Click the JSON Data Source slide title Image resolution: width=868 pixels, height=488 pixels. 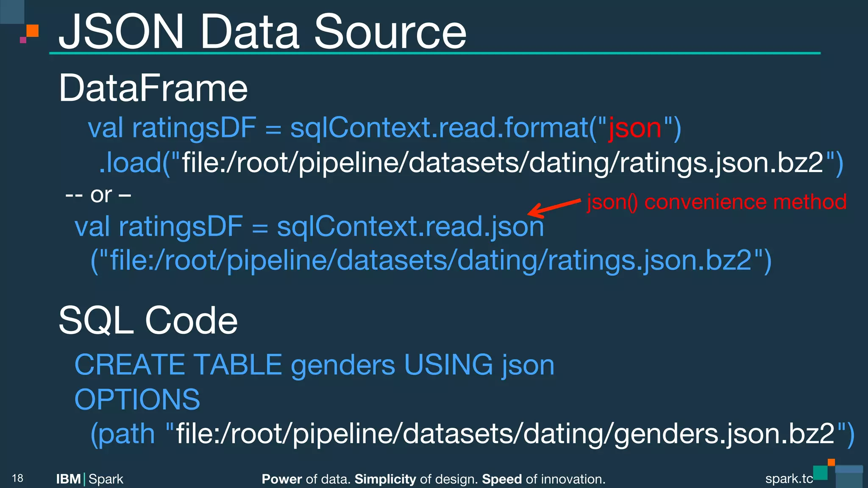click(x=262, y=31)
